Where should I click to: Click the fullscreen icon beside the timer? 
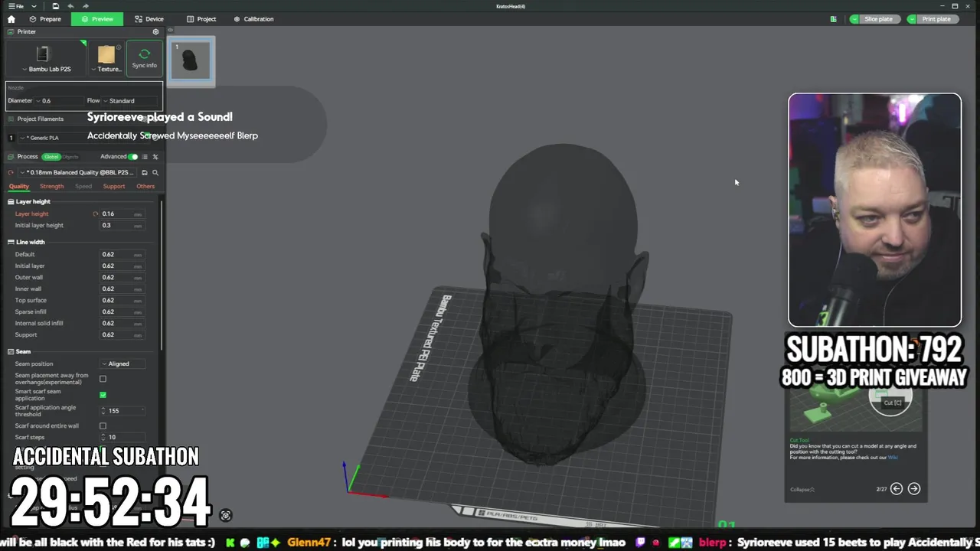coord(226,516)
